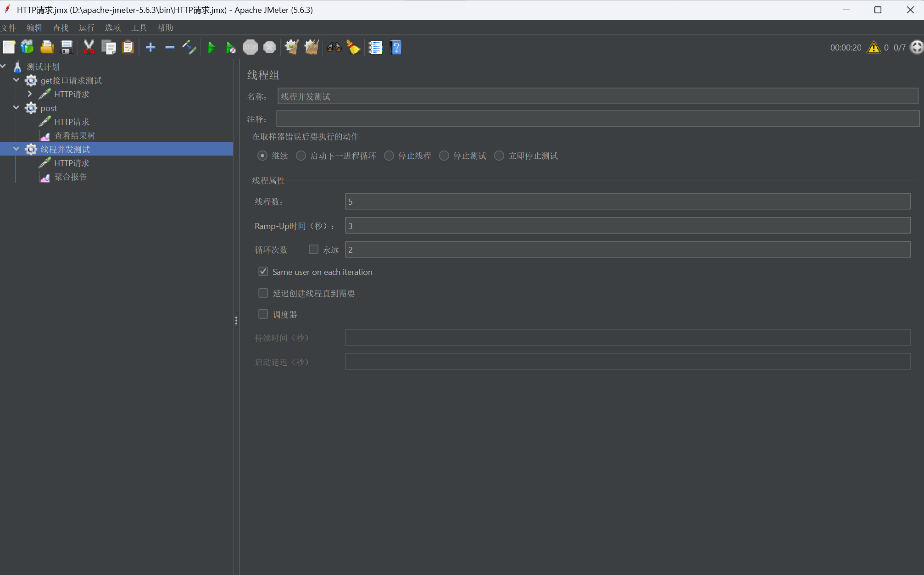Click the green Start test button
This screenshot has height=575, width=924.
pyautogui.click(x=212, y=47)
